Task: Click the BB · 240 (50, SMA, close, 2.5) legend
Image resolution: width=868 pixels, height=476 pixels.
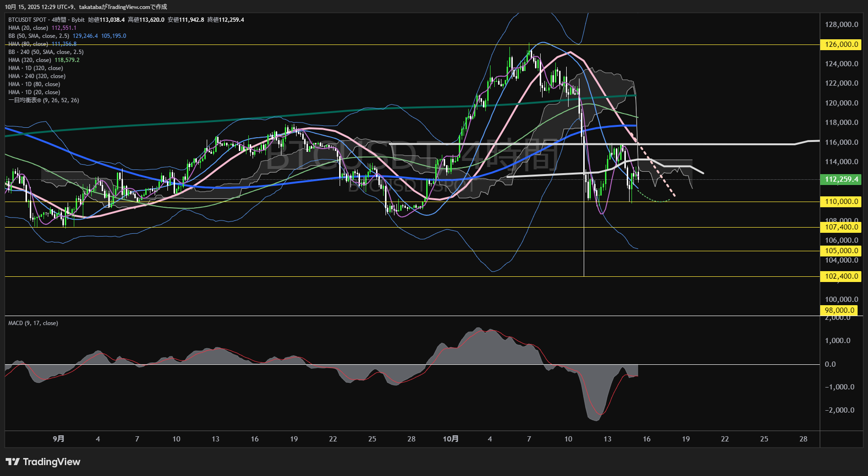Action: pyautogui.click(x=46, y=52)
